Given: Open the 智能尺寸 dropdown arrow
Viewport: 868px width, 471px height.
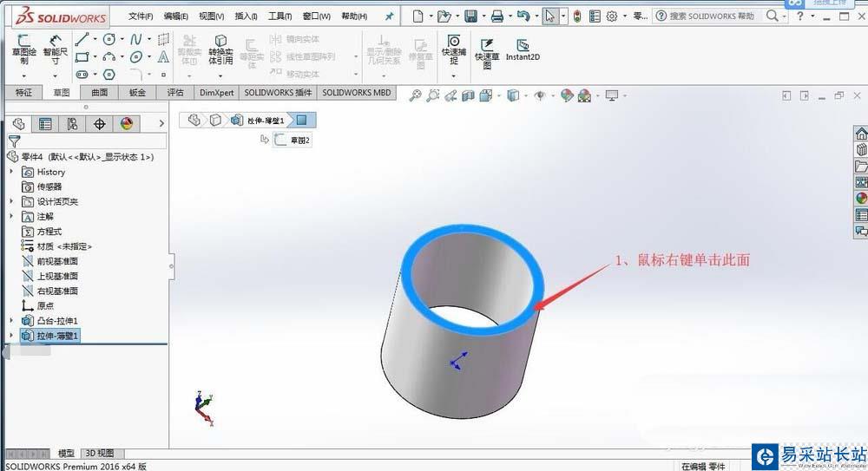Looking at the screenshot, I should (56, 75).
